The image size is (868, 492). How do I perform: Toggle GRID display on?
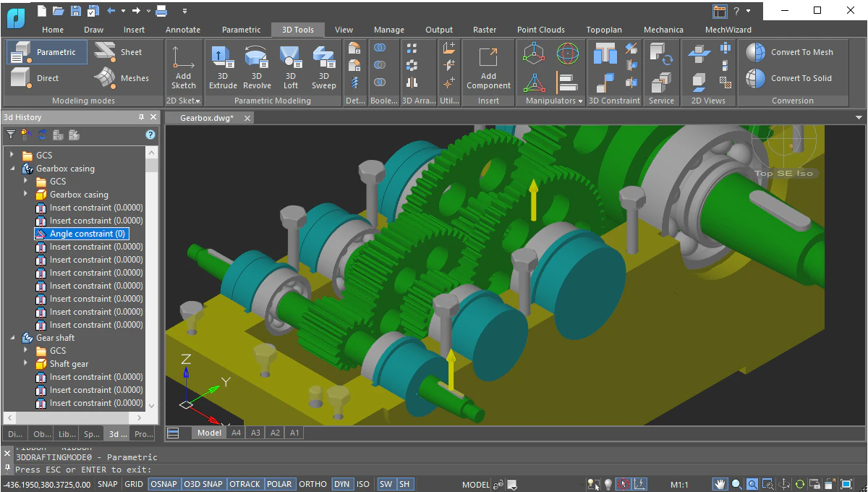pos(133,484)
